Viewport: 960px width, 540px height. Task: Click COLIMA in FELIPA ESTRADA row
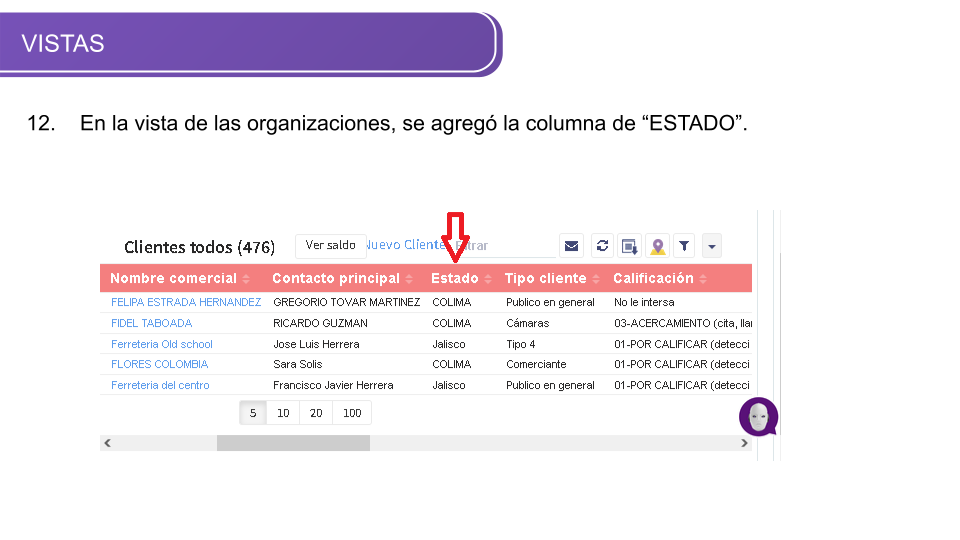tap(452, 302)
